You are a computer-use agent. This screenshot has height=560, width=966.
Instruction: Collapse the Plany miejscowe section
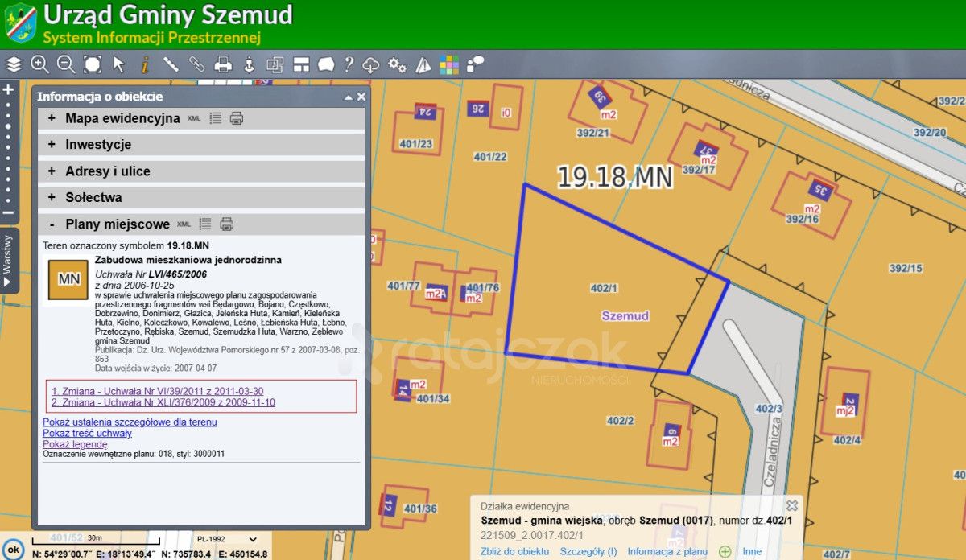53,224
